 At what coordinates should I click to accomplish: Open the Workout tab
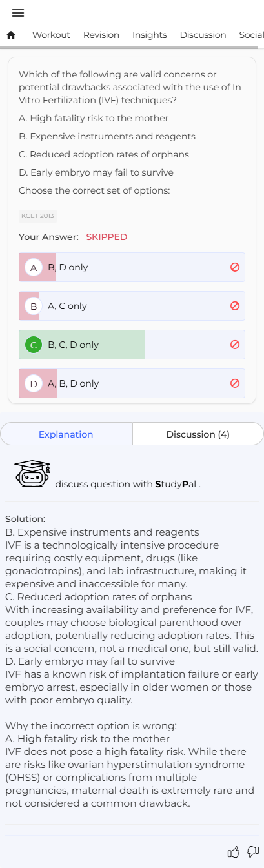51,35
